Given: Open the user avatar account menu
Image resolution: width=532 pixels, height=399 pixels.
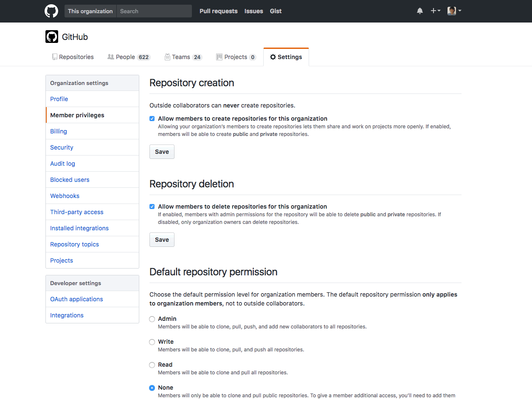Looking at the screenshot, I should click(454, 11).
